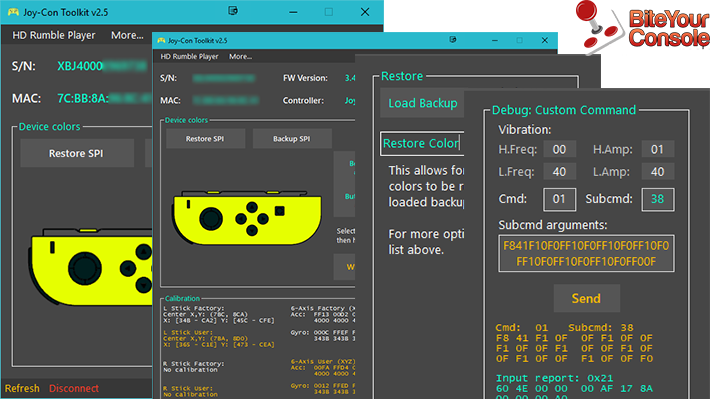Image resolution: width=710 pixels, height=399 pixels.
Task: Click the Controller label in middle window
Action: tap(303, 101)
